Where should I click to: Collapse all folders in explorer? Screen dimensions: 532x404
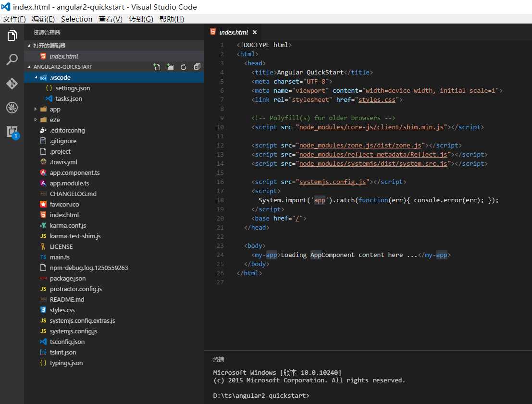coord(197,67)
